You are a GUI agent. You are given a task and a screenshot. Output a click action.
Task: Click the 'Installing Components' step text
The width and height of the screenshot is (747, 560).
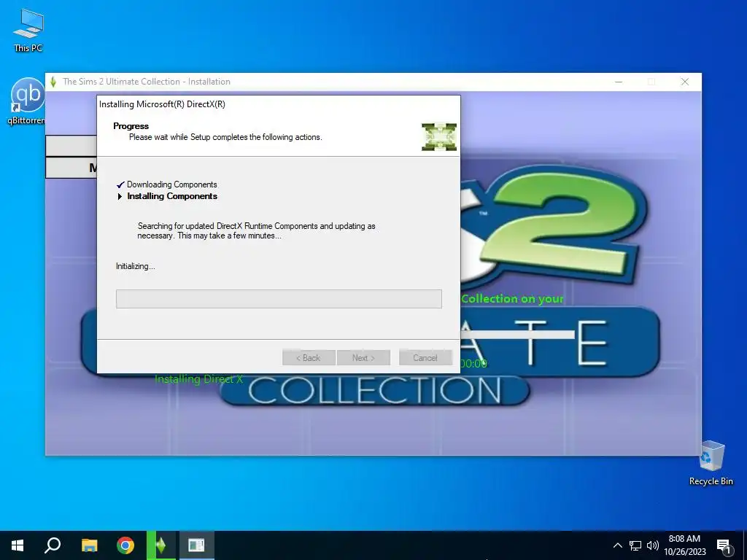click(172, 196)
